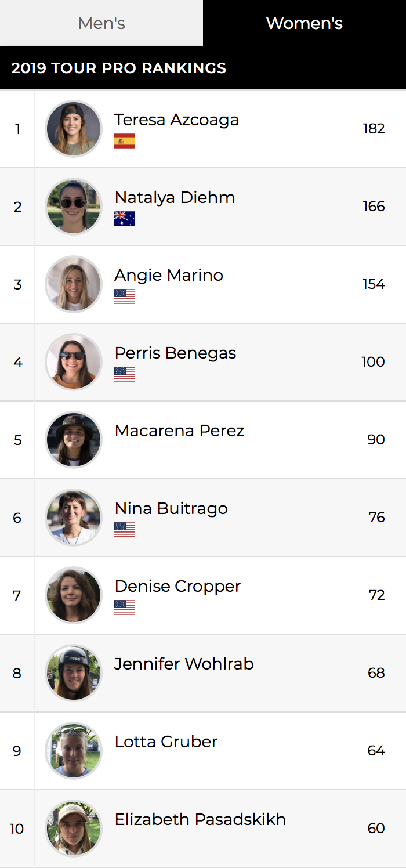This screenshot has height=868, width=406.
Task: Click ranking number 5 beside Macarena Perez
Action: click(x=18, y=439)
